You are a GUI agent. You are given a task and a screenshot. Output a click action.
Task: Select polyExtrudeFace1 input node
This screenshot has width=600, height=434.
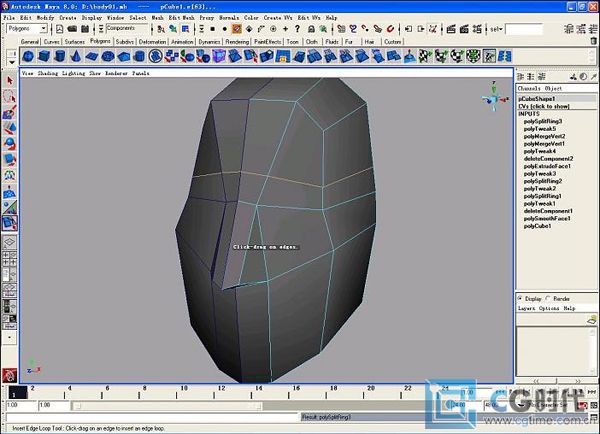coord(547,166)
